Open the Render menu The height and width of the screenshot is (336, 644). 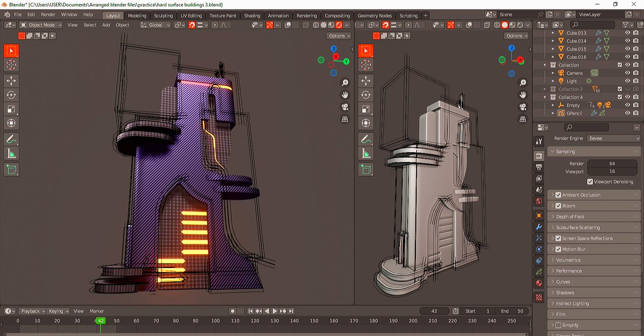(x=48, y=14)
